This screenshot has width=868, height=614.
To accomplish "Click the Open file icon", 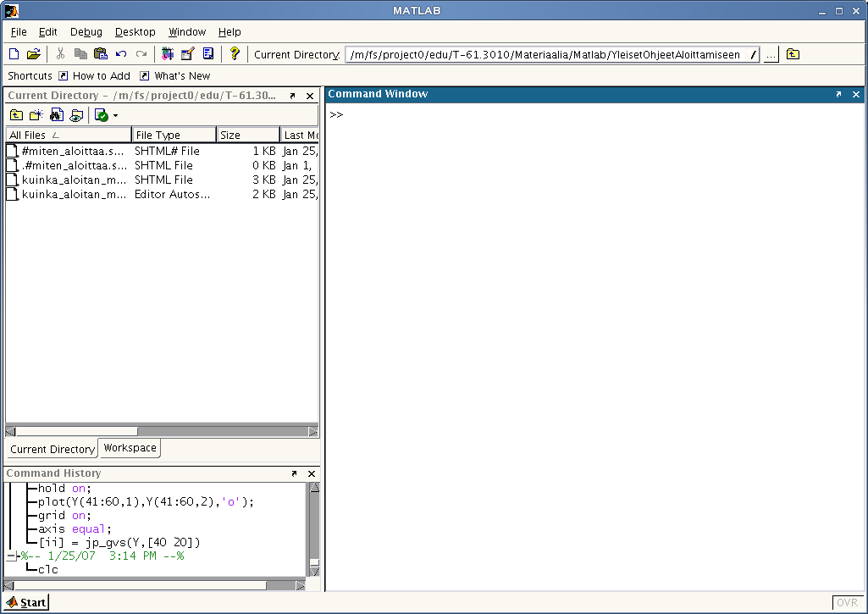I will coord(33,53).
